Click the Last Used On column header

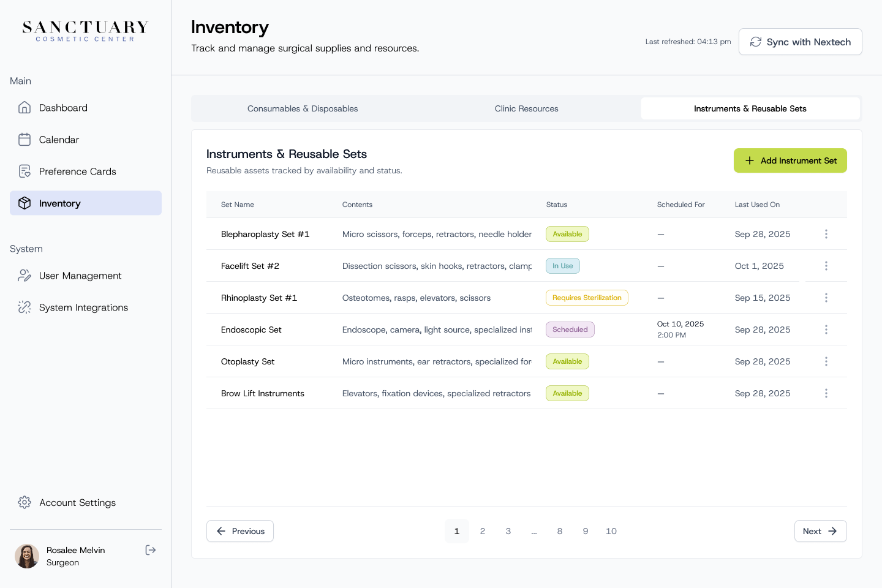pyautogui.click(x=757, y=205)
